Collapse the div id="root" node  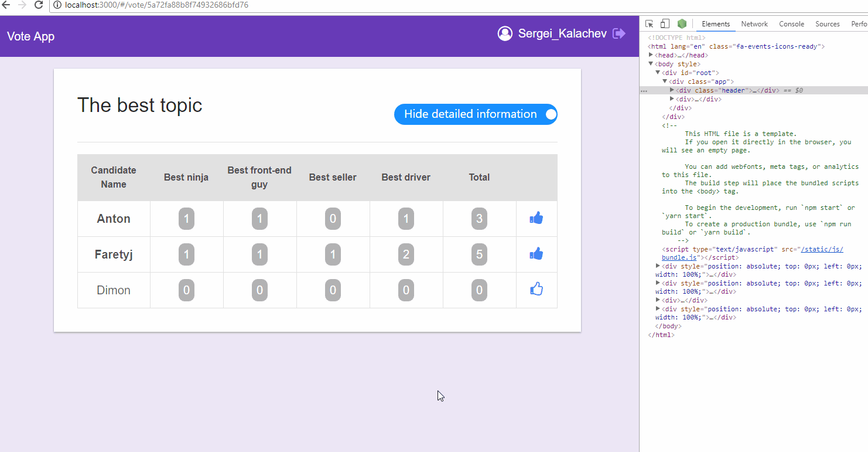pyautogui.click(x=658, y=73)
